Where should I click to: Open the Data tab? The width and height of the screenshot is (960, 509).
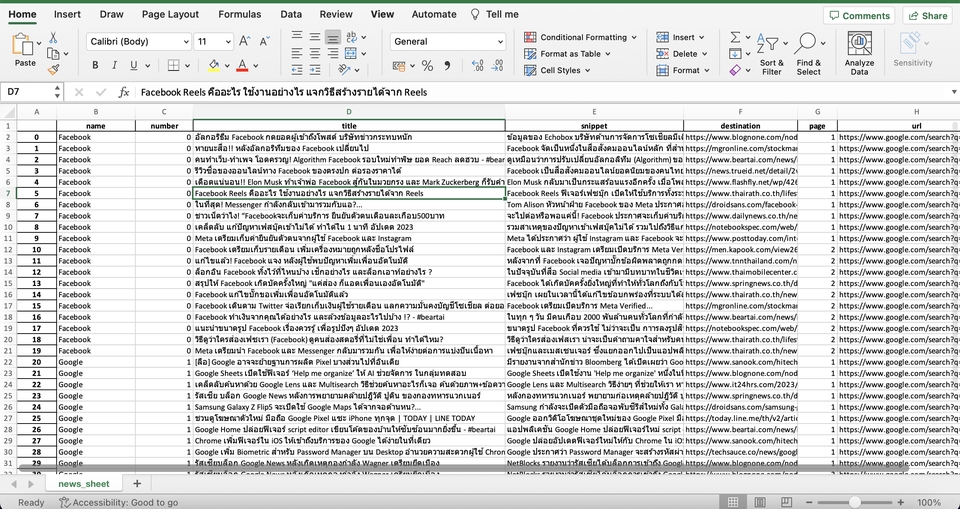291,14
